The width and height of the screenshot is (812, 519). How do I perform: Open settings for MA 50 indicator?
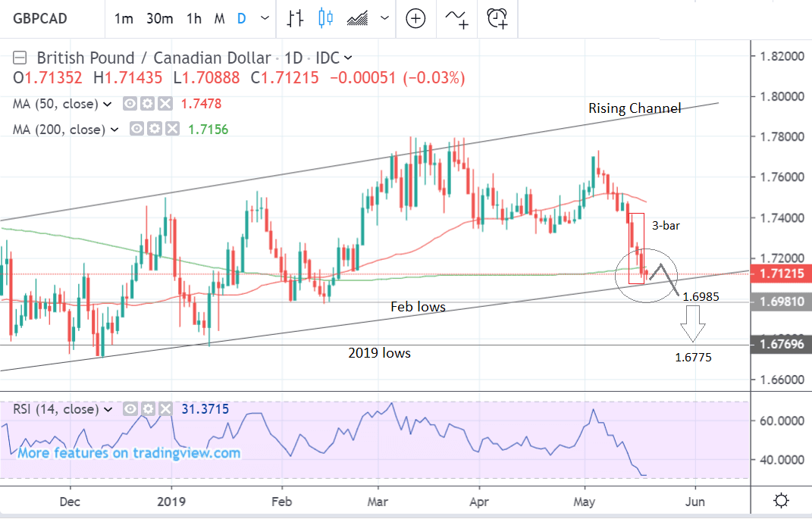pos(147,104)
